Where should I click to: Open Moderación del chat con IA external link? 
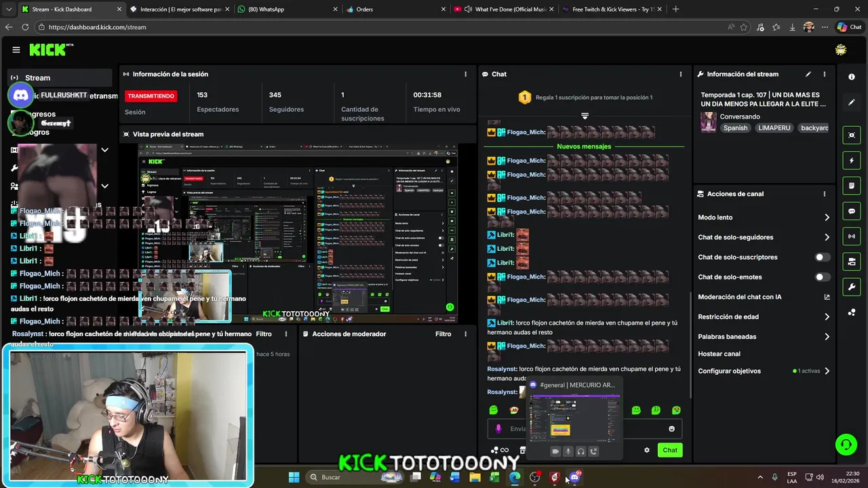click(x=827, y=297)
